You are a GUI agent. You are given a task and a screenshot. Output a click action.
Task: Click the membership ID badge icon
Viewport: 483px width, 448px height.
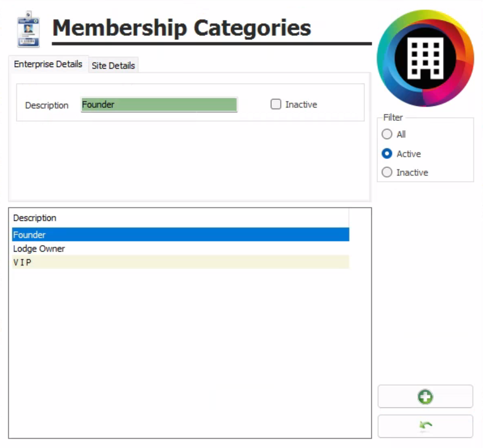click(x=28, y=29)
